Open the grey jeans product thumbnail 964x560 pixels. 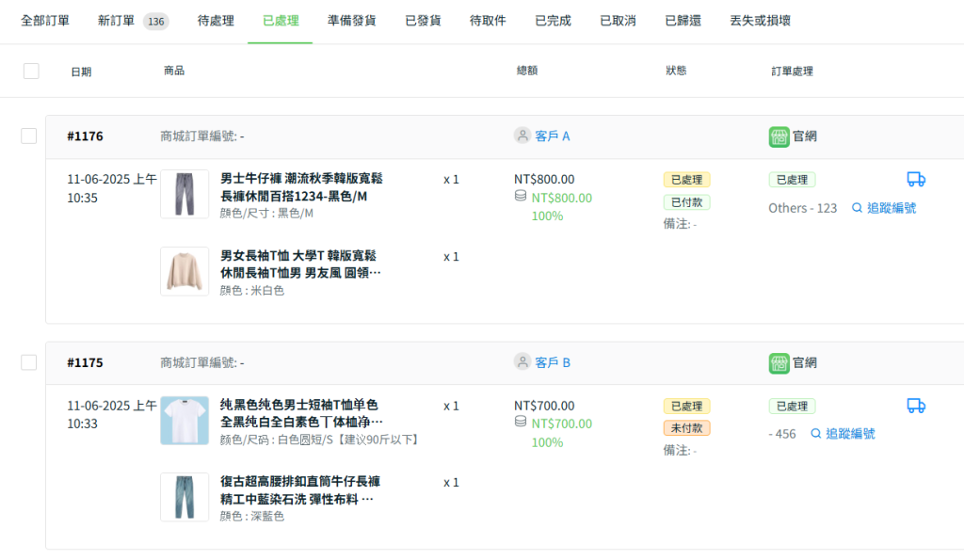point(185,194)
